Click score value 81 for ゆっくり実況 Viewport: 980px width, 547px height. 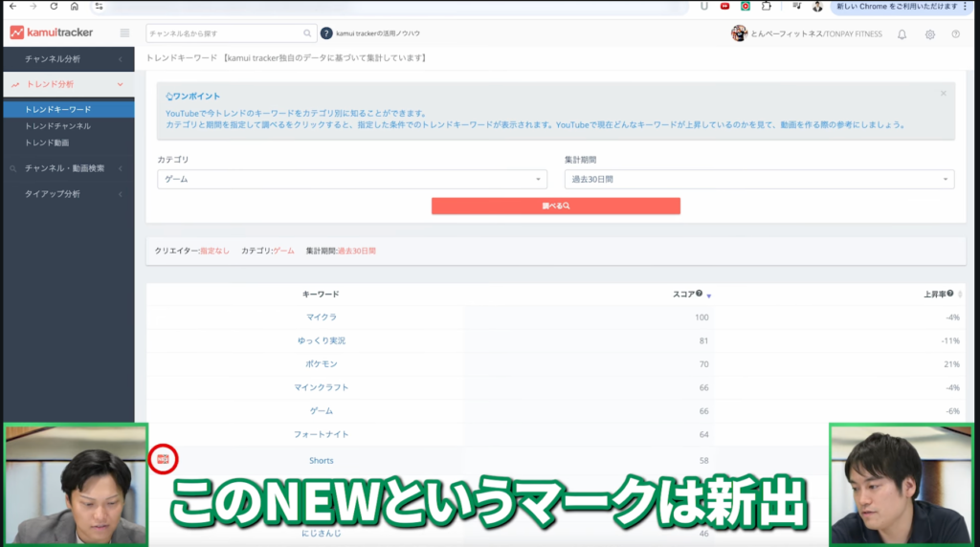(x=703, y=341)
